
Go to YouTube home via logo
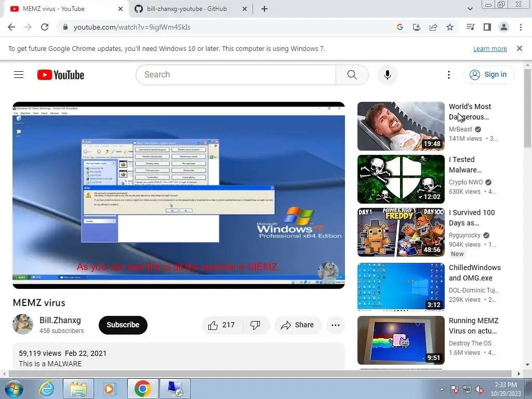point(61,75)
